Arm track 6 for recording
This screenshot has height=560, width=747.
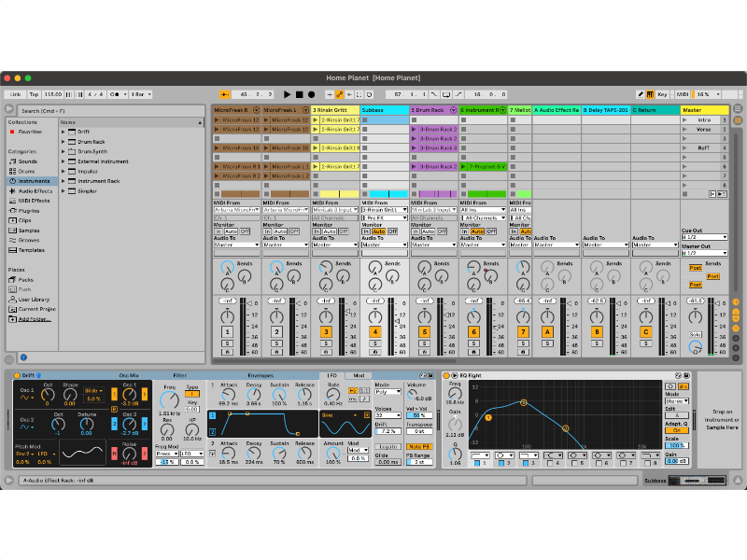pos(473,353)
